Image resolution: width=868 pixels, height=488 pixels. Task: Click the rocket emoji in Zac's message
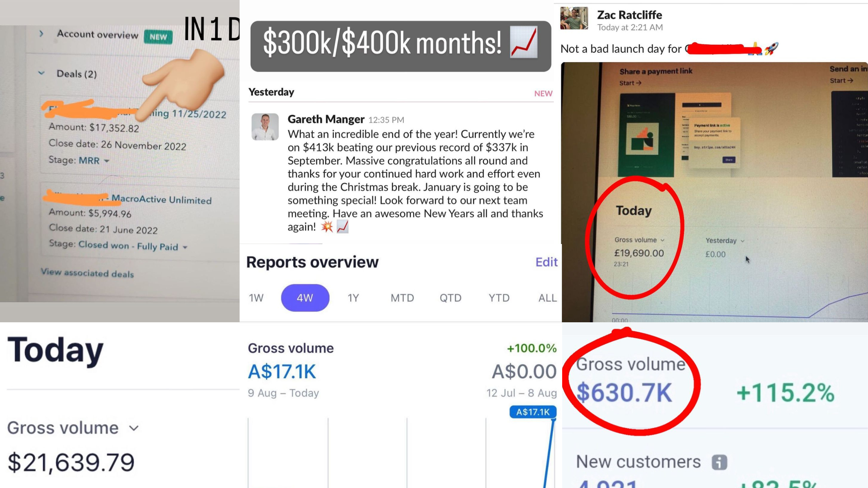(x=771, y=49)
